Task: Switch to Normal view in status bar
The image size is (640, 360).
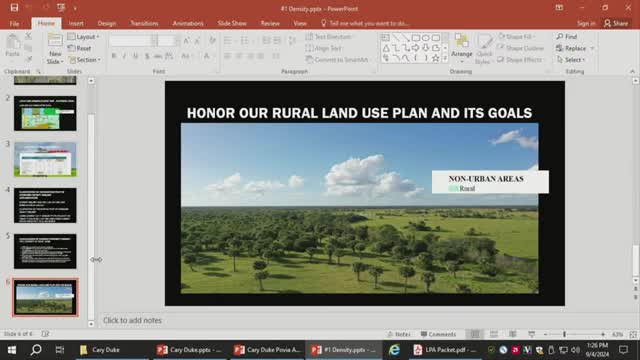Action: click(475, 334)
